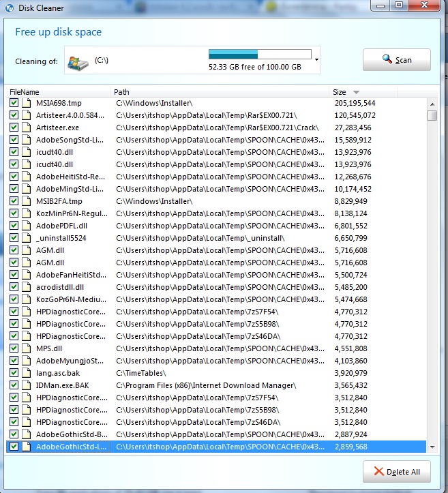Select size value 120,545,072
This screenshot has height=493, width=448.
click(355, 115)
